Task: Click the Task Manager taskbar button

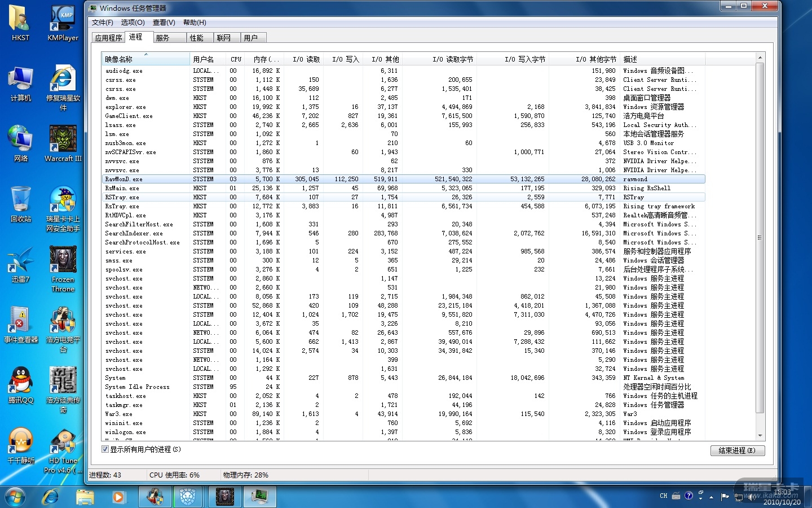Action: 260,497
